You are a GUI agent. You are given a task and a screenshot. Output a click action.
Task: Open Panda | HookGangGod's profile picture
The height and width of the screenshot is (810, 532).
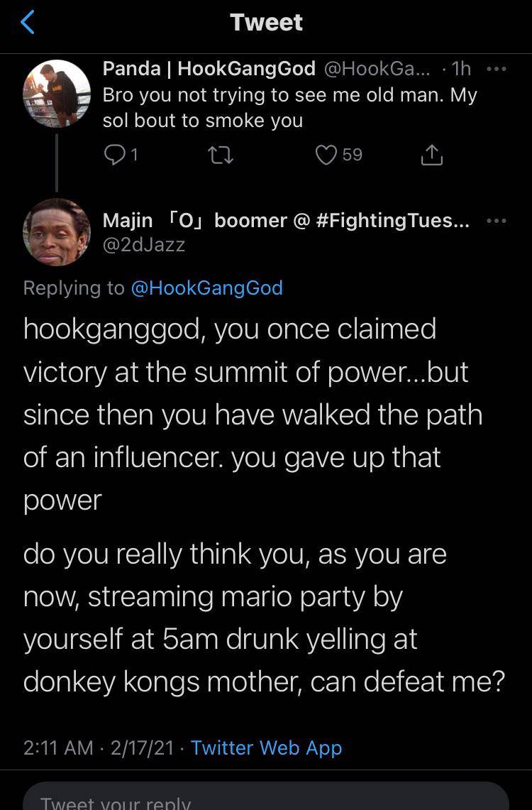tap(57, 94)
